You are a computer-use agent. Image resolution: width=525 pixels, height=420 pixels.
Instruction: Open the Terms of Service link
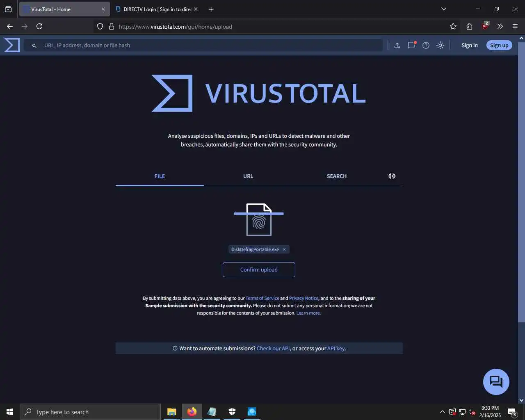262,298
